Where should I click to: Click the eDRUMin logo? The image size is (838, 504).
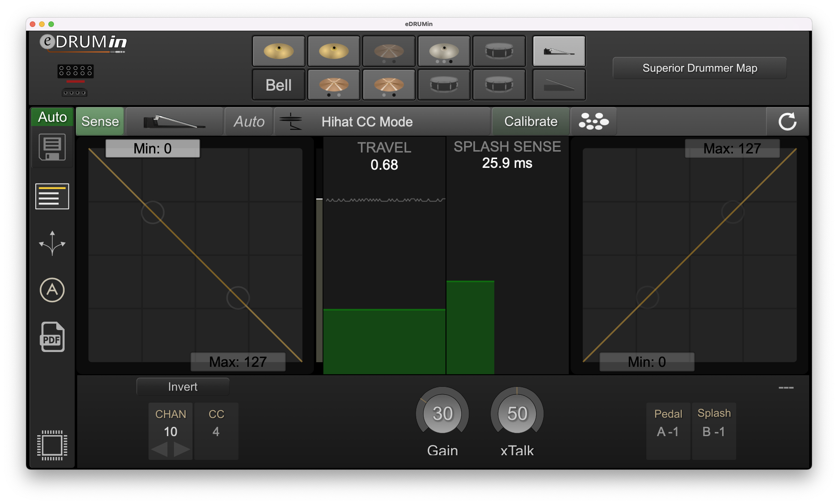(83, 43)
